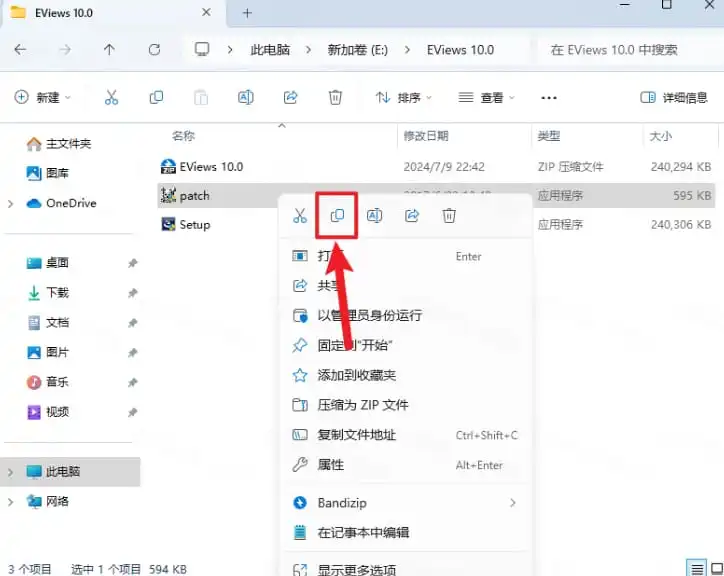Go back with the left arrow

click(20, 49)
